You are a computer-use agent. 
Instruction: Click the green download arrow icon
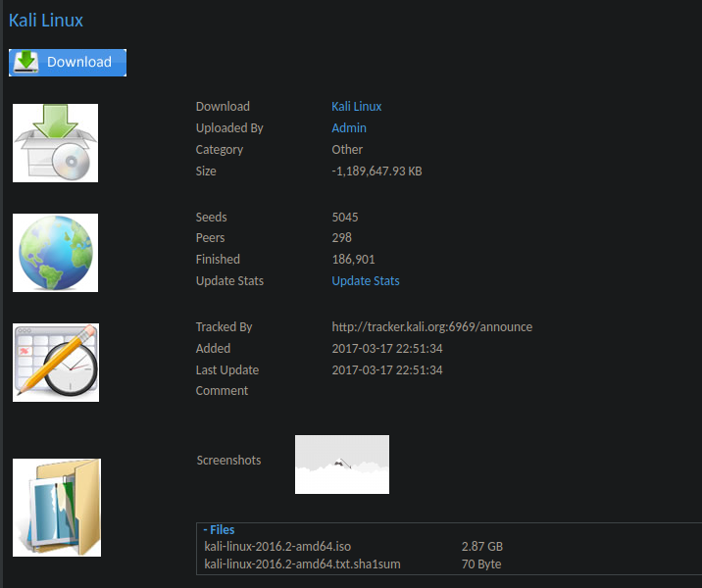26,62
